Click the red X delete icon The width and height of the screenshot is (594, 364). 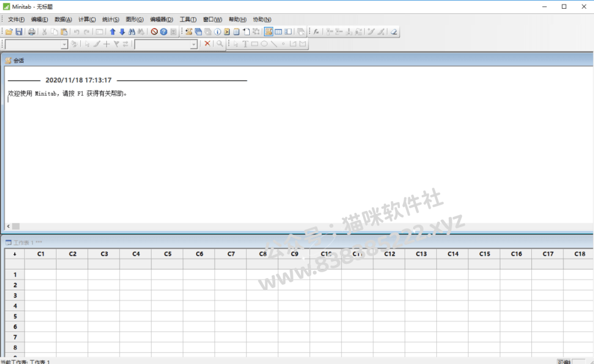(x=207, y=43)
